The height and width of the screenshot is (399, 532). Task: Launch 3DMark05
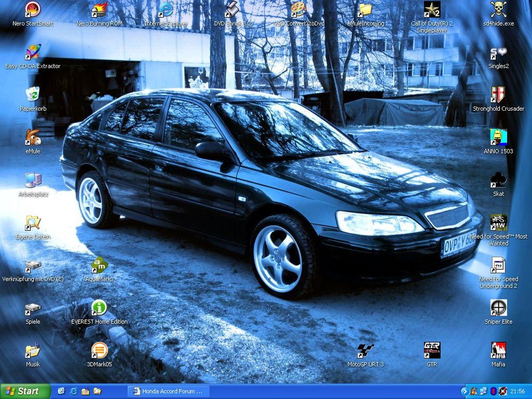click(x=99, y=351)
